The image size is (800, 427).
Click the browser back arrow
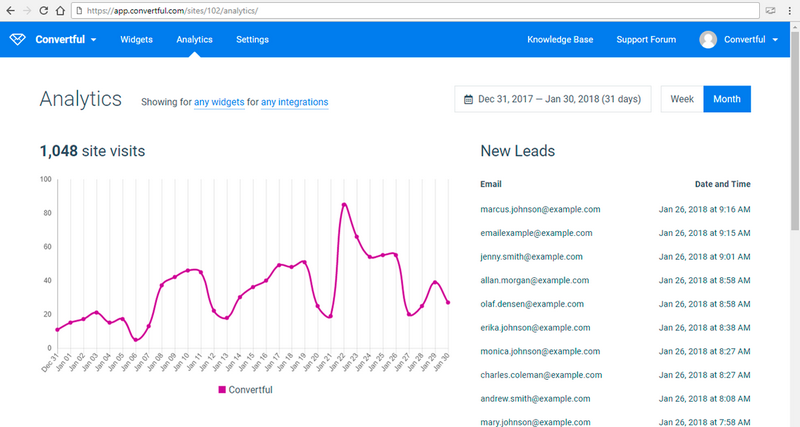click(x=10, y=11)
